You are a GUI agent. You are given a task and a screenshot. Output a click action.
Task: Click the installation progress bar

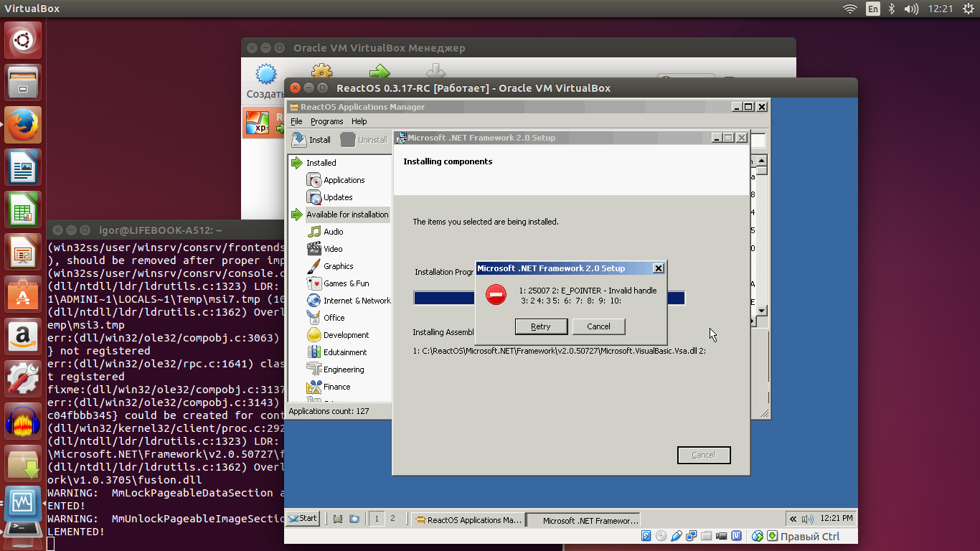(x=549, y=298)
